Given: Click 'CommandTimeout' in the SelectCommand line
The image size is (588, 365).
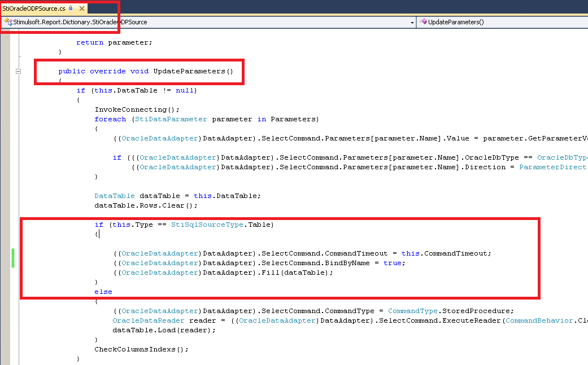Looking at the screenshot, I should [x=356, y=253].
